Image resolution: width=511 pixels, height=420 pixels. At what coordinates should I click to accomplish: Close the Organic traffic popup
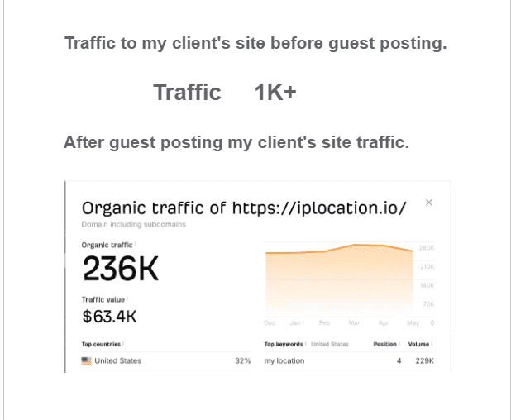[429, 203]
